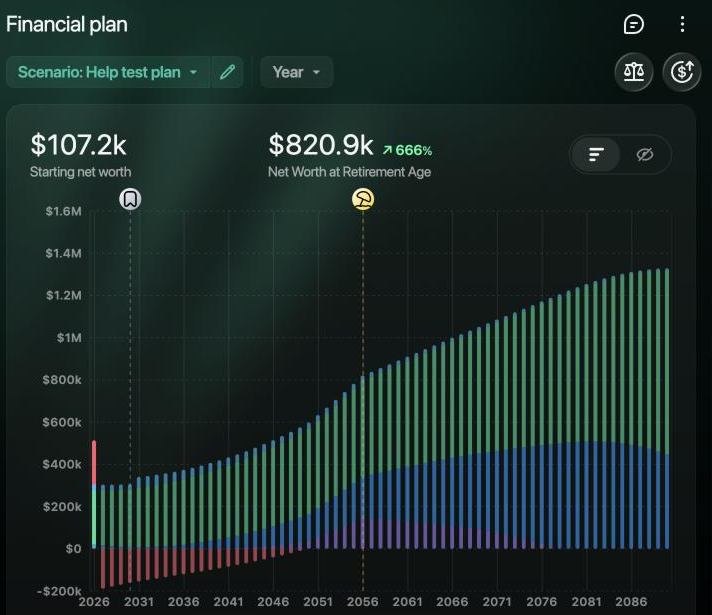
Task: Click the 2056 x-axis year label
Action: pyautogui.click(x=362, y=602)
